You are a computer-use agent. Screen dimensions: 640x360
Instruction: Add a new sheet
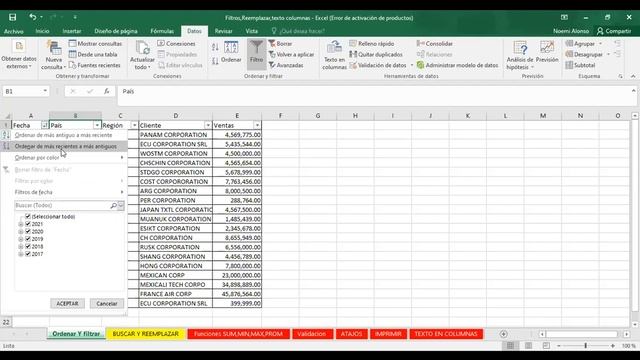pos(503,334)
